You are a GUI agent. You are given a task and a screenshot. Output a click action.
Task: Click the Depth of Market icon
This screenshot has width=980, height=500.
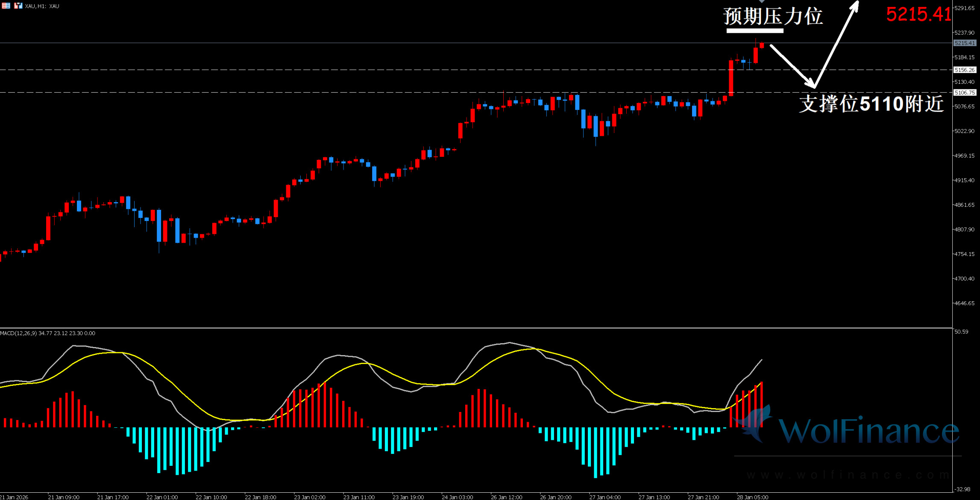point(6,6)
